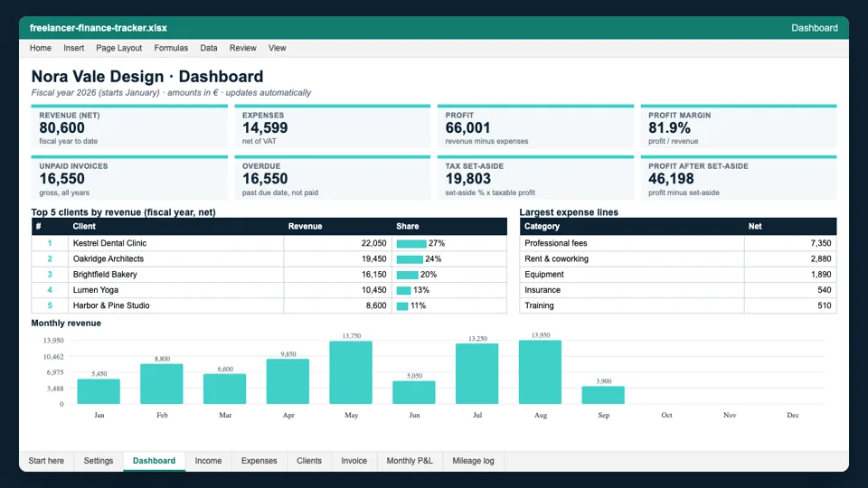
Task: Click the 19,450 revenue cell
Action: [337, 259]
